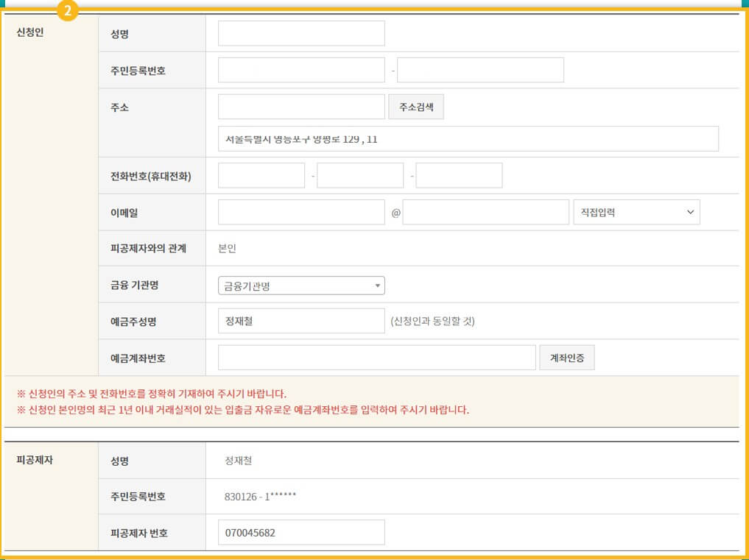
Task: Click the 신청인 section heading
Action: pos(30,33)
